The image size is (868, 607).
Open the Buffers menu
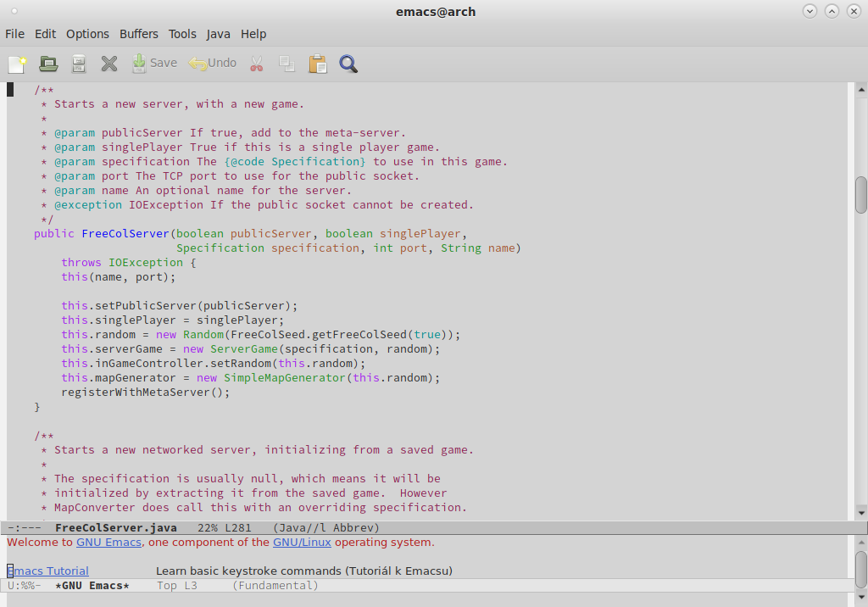click(138, 34)
